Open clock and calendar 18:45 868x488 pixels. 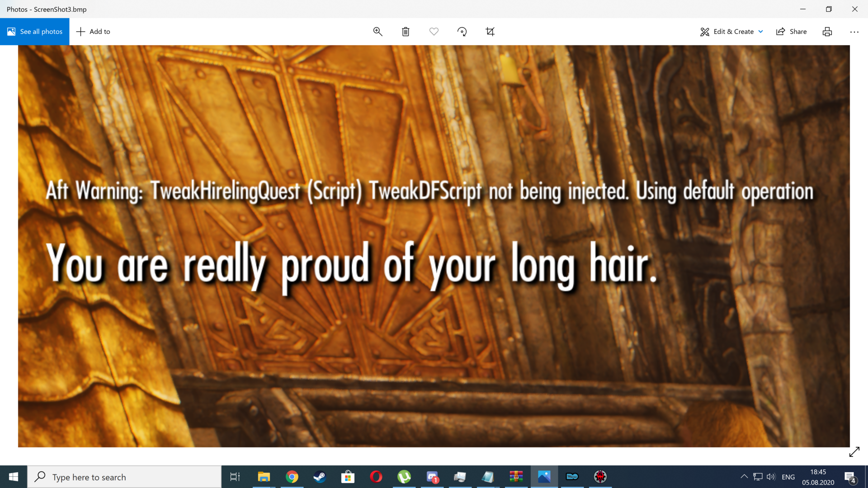(x=818, y=477)
